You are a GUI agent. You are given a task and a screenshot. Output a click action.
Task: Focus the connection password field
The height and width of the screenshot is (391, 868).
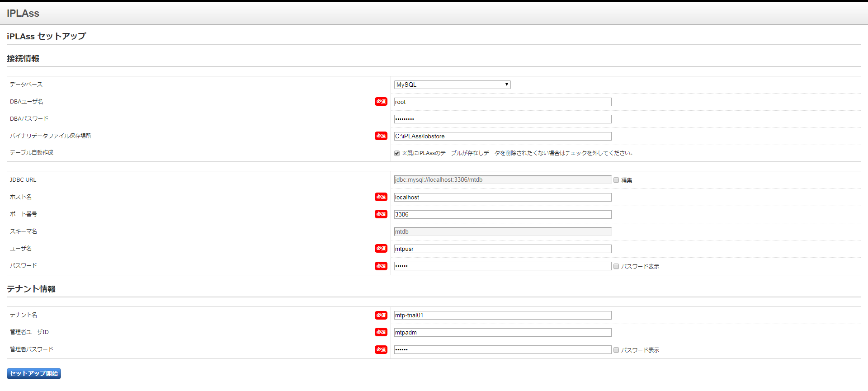click(x=503, y=266)
